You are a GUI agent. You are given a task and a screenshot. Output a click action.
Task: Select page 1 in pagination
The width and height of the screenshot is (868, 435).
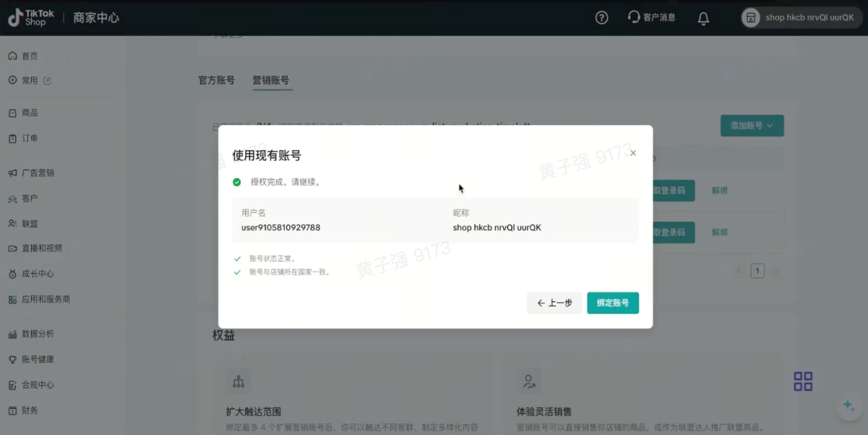(x=757, y=271)
